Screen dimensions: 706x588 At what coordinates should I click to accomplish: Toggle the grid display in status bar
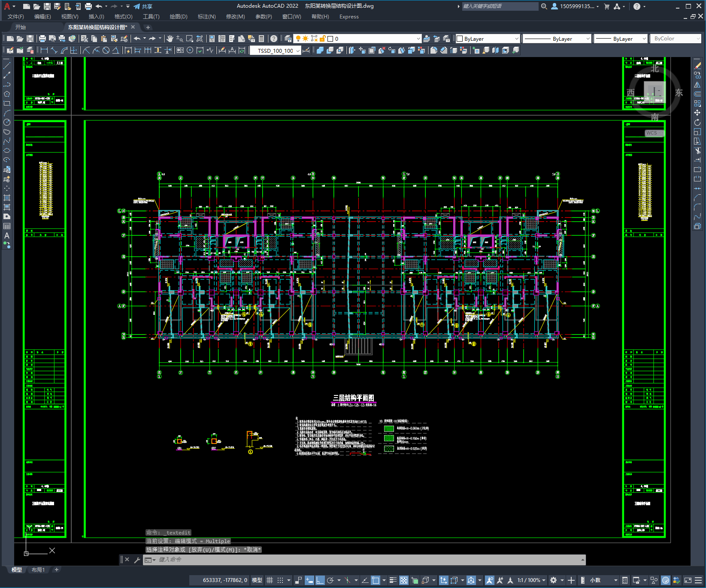coord(270,580)
